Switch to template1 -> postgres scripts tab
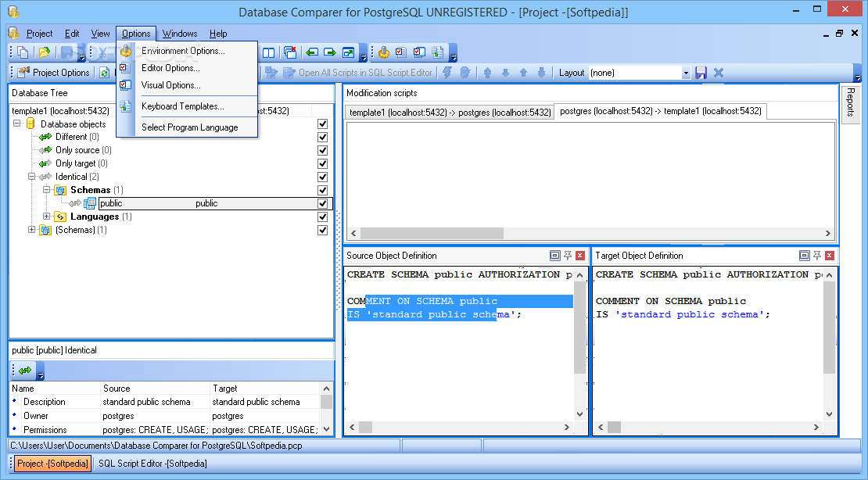Viewport: 868px width, 480px height. pyautogui.click(x=450, y=113)
